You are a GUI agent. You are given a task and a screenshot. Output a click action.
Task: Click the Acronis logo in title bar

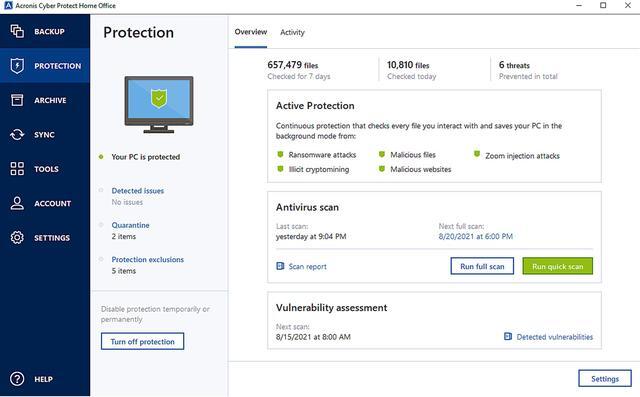tap(8, 5)
